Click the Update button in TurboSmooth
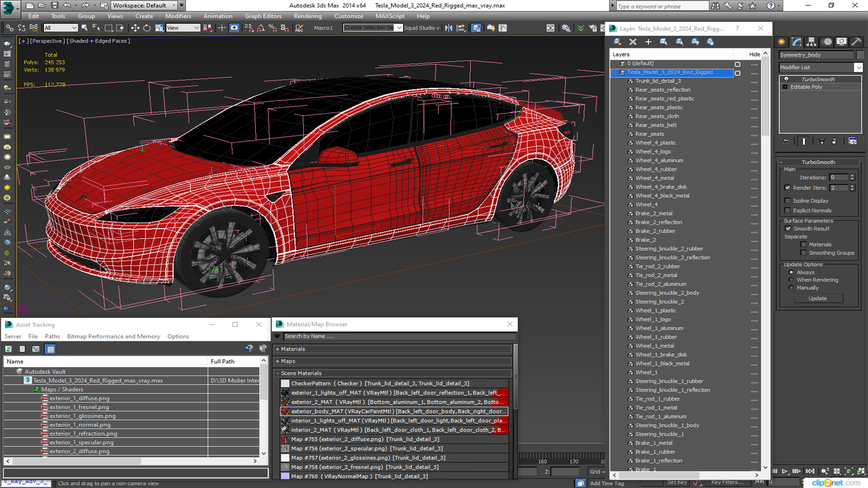The image size is (868, 488). click(x=817, y=299)
